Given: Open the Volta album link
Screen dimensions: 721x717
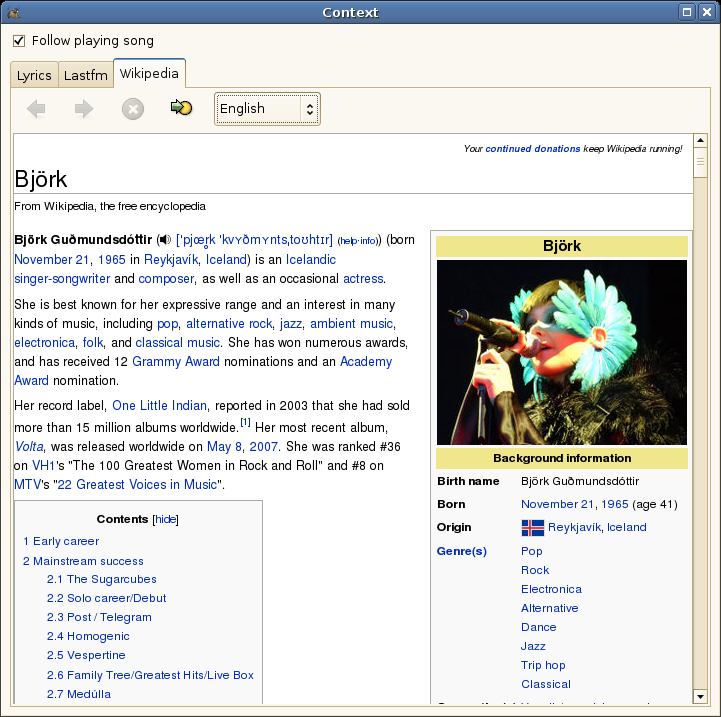Looking at the screenshot, I should 29,447.
